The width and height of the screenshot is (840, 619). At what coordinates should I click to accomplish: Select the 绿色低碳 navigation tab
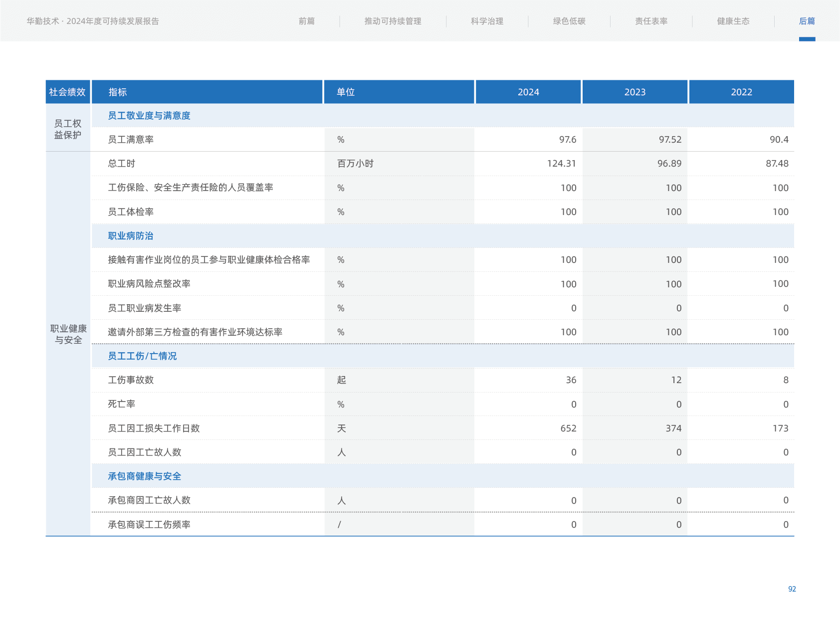(569, 21)
